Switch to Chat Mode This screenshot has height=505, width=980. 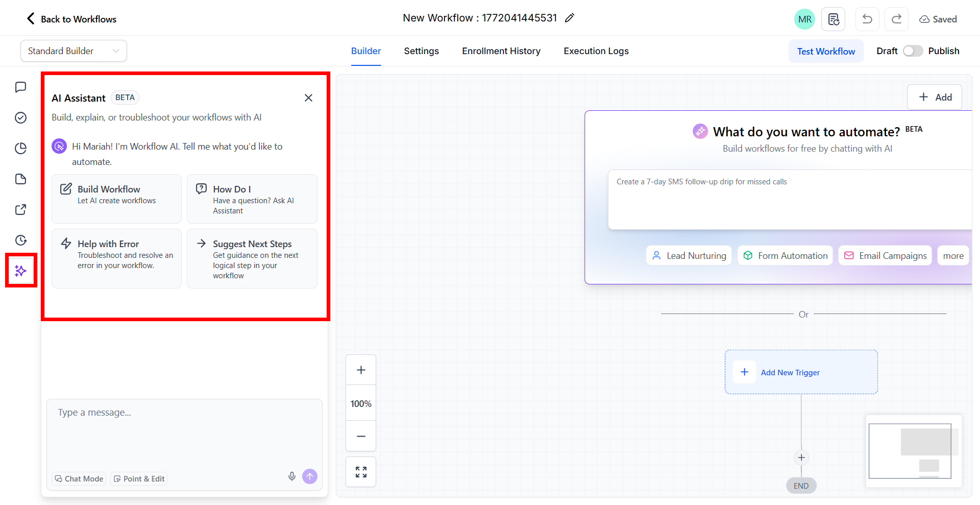[79, 479]
